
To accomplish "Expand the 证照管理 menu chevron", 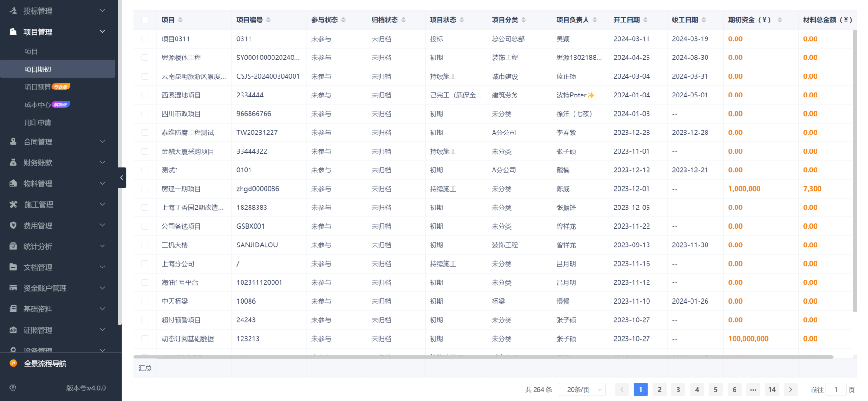I will tap(103, 330).
